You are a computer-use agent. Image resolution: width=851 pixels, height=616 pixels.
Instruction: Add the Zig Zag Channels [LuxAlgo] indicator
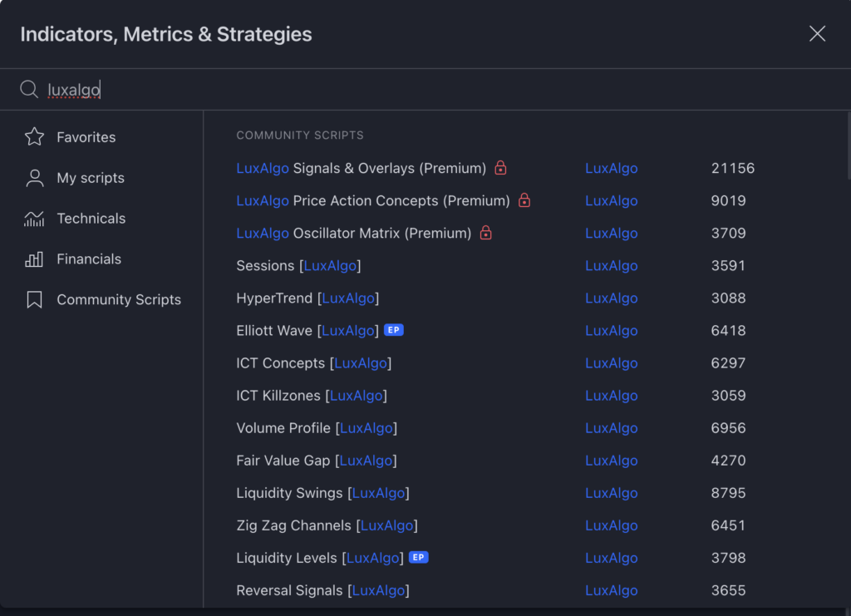point(327,525)
